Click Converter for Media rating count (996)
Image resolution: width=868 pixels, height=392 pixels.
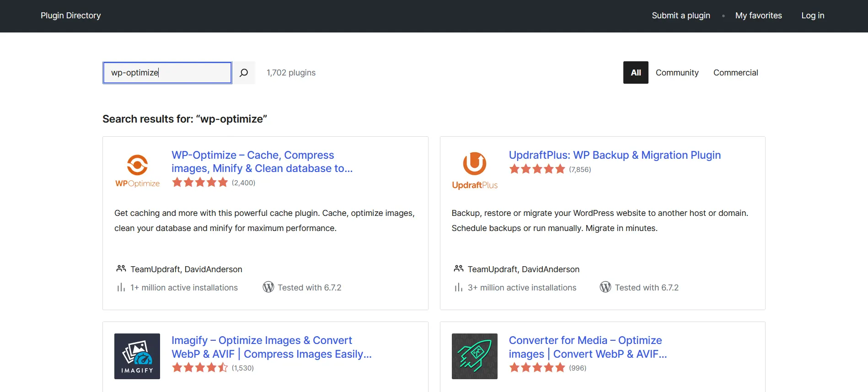(578, 368)
